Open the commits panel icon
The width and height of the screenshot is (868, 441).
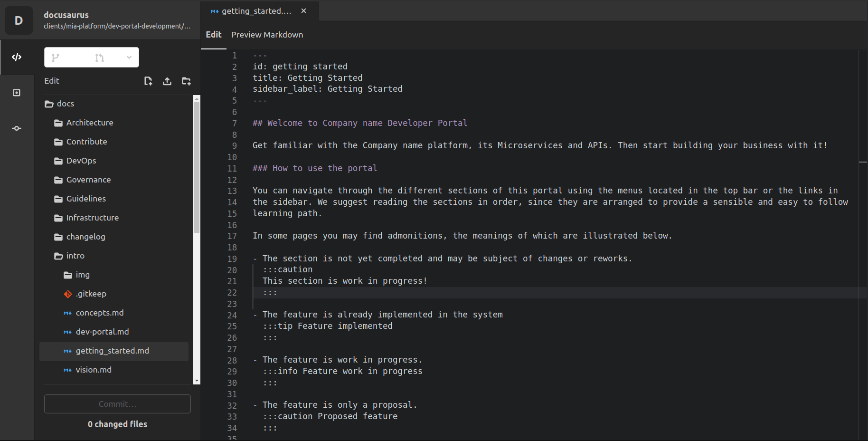pyautogui.click(x=17, y=128)
